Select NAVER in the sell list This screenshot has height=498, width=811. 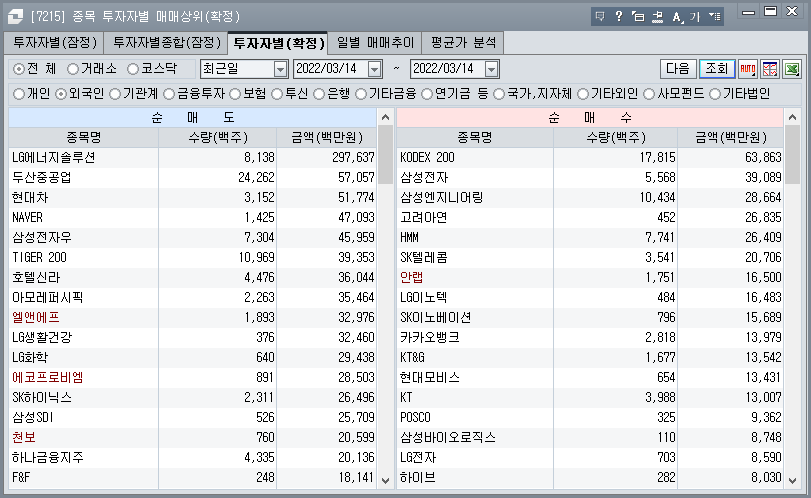click(x=27, y=218)
